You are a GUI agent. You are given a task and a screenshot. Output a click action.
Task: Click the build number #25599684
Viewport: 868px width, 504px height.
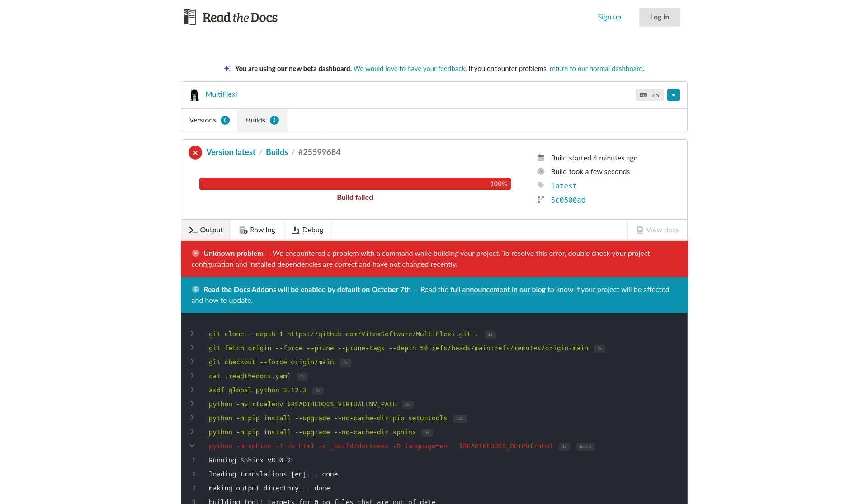pyautogui.click(x=319, y=152)
